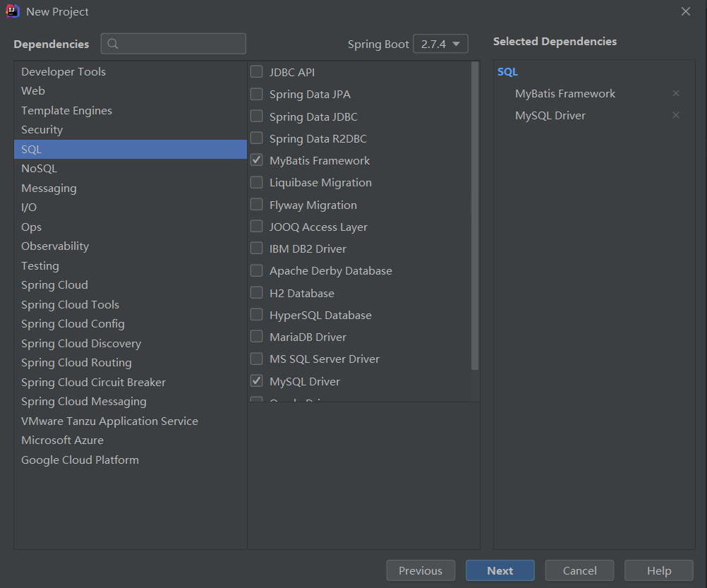Viewport: 707px width, 588px height.
Task: Click the SQL group header in Selected Dependencies
Action: 507,72
